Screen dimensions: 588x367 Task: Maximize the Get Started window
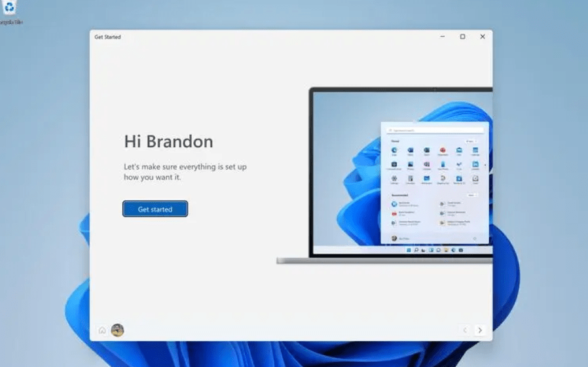pyautogui.click(x=462, y=37)
